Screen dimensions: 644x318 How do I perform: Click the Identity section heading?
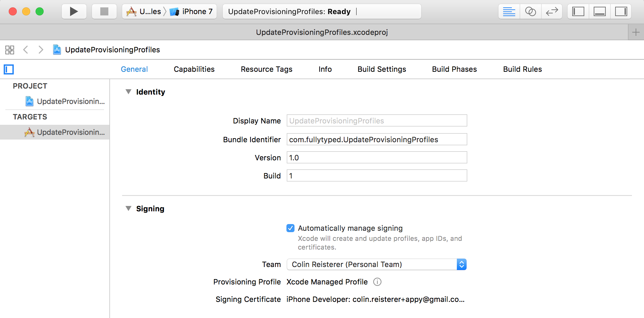coord(151,92)
